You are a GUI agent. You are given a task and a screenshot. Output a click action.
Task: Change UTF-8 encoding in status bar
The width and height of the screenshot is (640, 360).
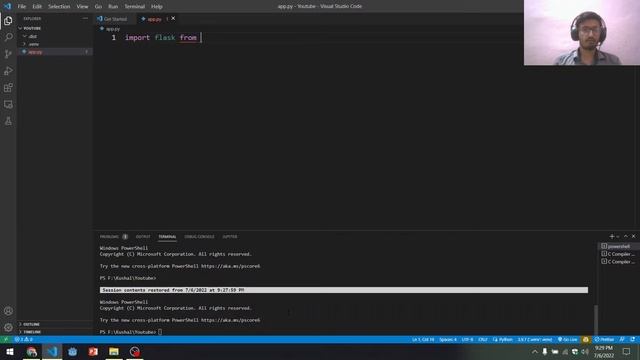[x=467, y=340]
